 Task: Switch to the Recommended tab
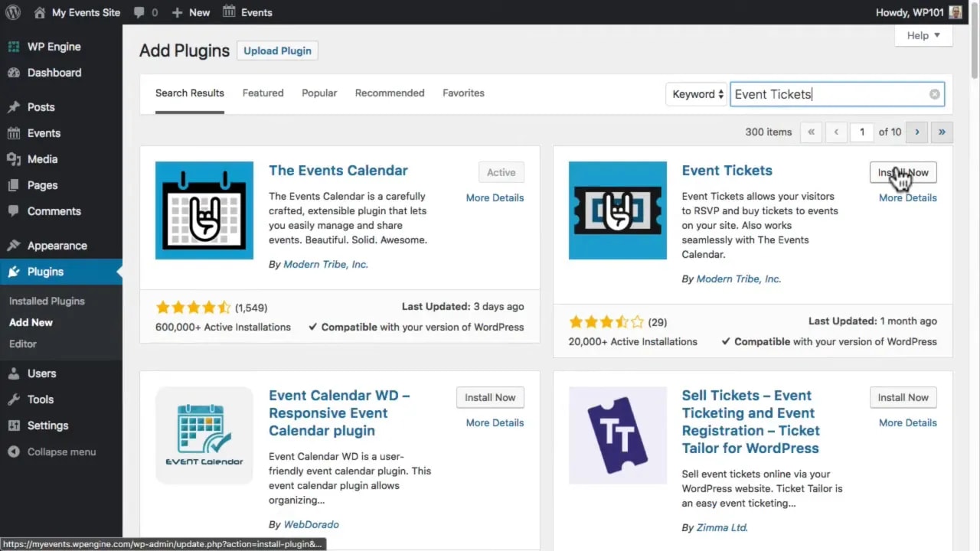tap(390, 93)
